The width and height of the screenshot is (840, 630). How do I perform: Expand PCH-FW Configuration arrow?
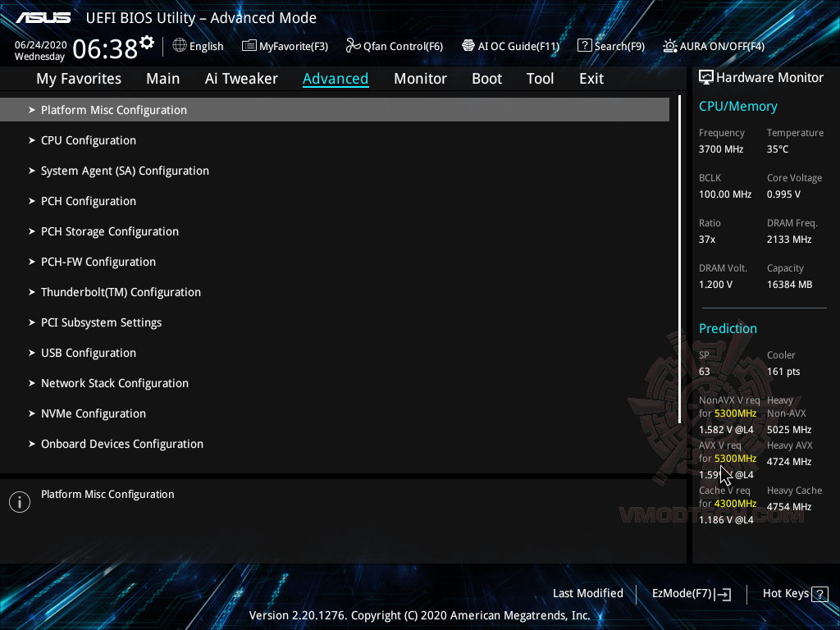point(32,262)
